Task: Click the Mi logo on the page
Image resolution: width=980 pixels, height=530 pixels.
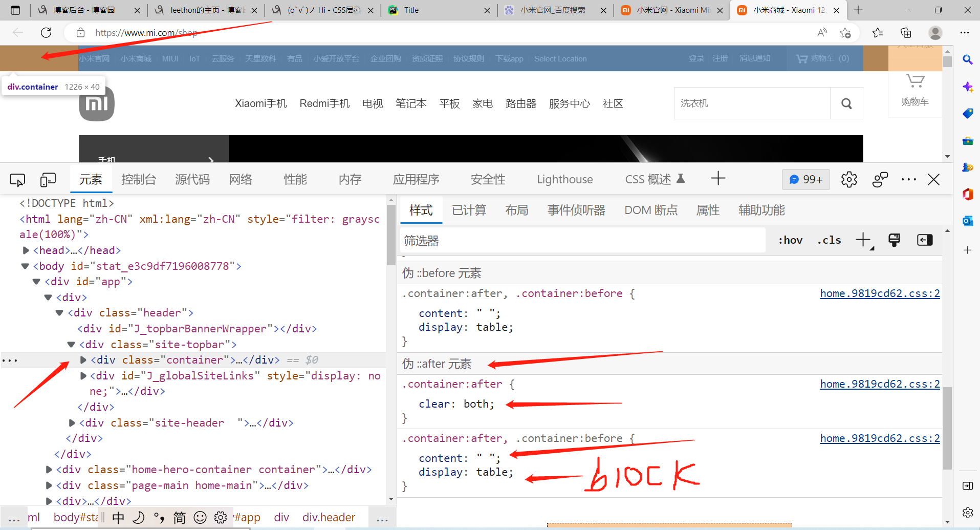Action: [x=97, y=104]
